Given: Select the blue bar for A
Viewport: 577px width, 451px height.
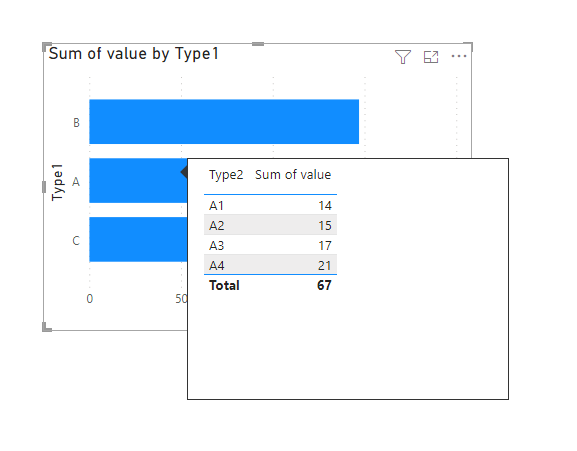Looking at the screenshot, I should (x=138, y=181).
